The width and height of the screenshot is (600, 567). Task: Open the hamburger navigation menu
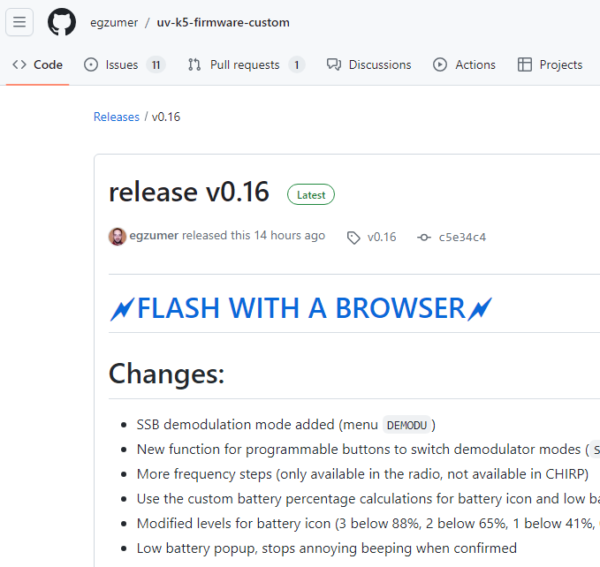pos(20,22)
